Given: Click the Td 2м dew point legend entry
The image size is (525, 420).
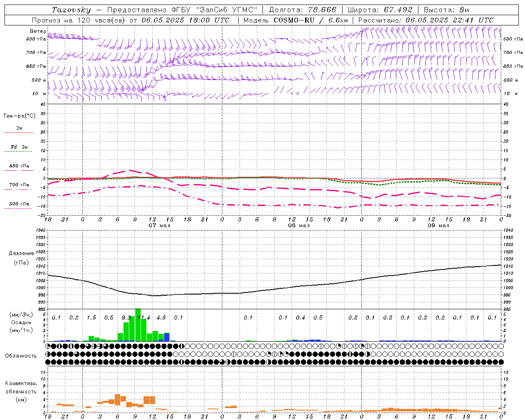Looking at the screenshot, I should [x=19, y=147].
